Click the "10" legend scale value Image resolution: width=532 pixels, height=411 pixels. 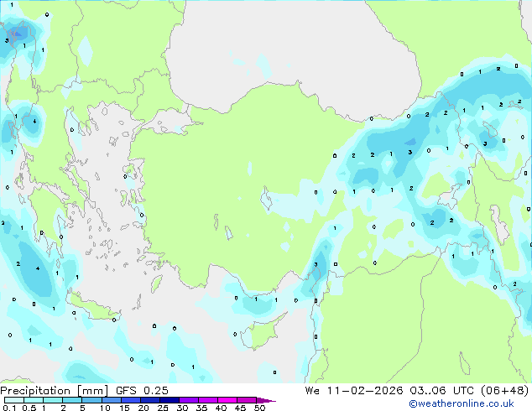point(105,408)
